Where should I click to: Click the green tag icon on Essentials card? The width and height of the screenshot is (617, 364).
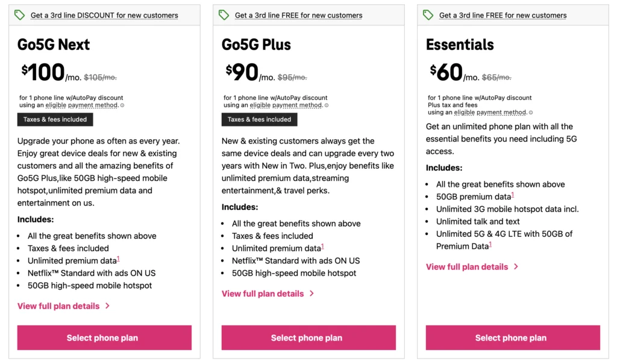click(428, 14)
